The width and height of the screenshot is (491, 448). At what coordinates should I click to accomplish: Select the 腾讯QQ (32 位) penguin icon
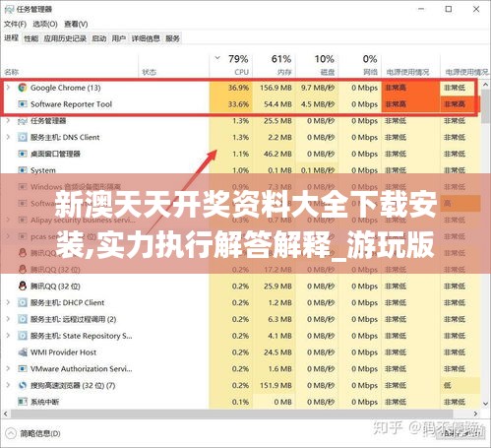coord(23,286)
